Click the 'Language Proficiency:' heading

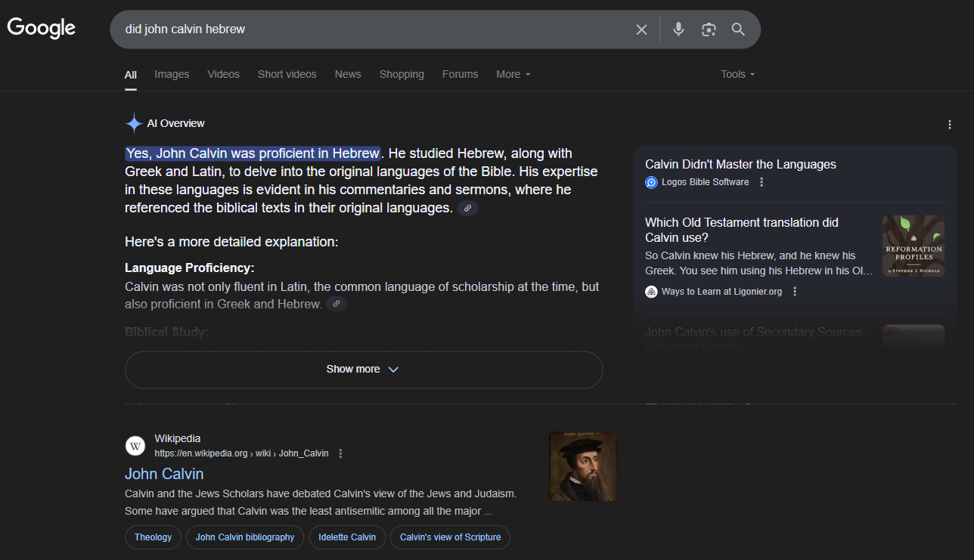point(190,268)
